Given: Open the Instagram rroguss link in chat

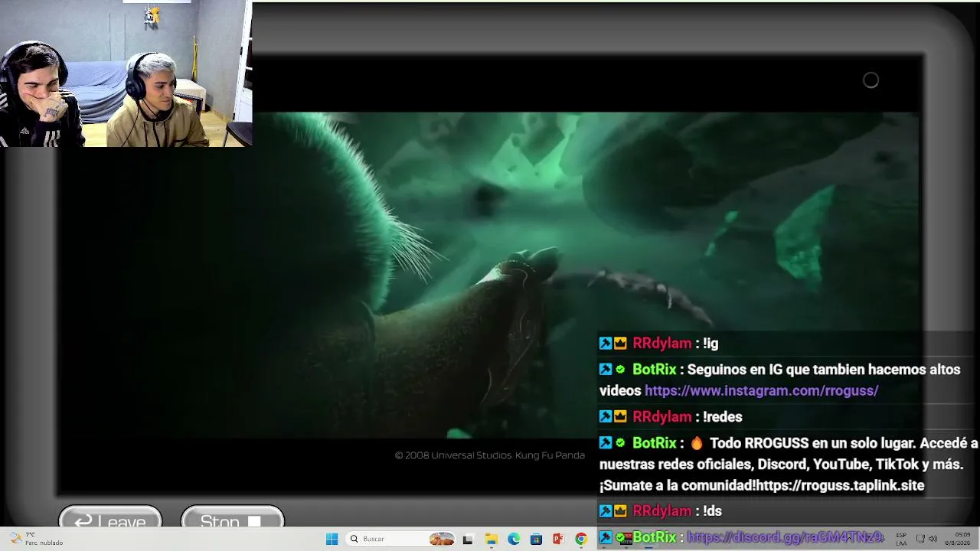Looking at the screenshot, I should [761, 390].
